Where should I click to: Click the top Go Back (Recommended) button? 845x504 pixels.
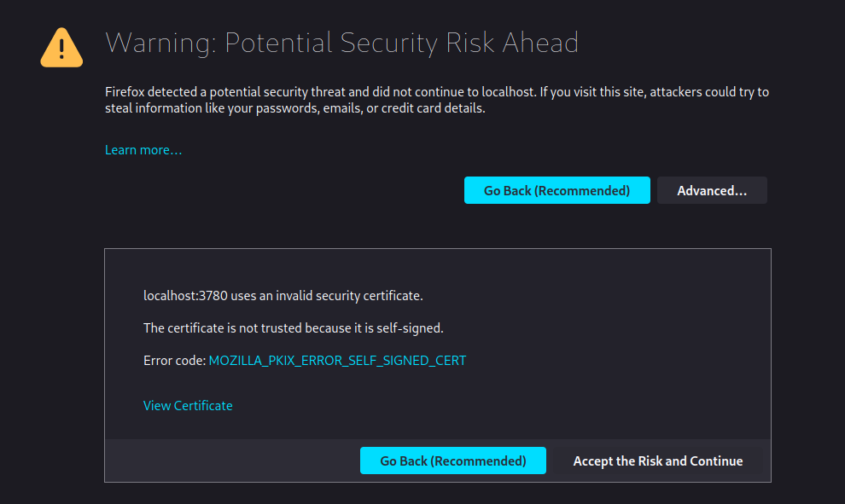coord(557,190)
